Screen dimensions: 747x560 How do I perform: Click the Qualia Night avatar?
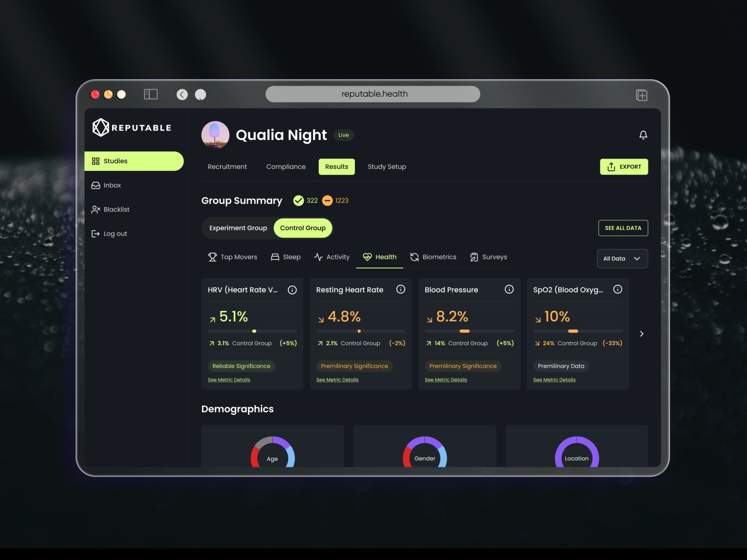[x=215, y=135]
